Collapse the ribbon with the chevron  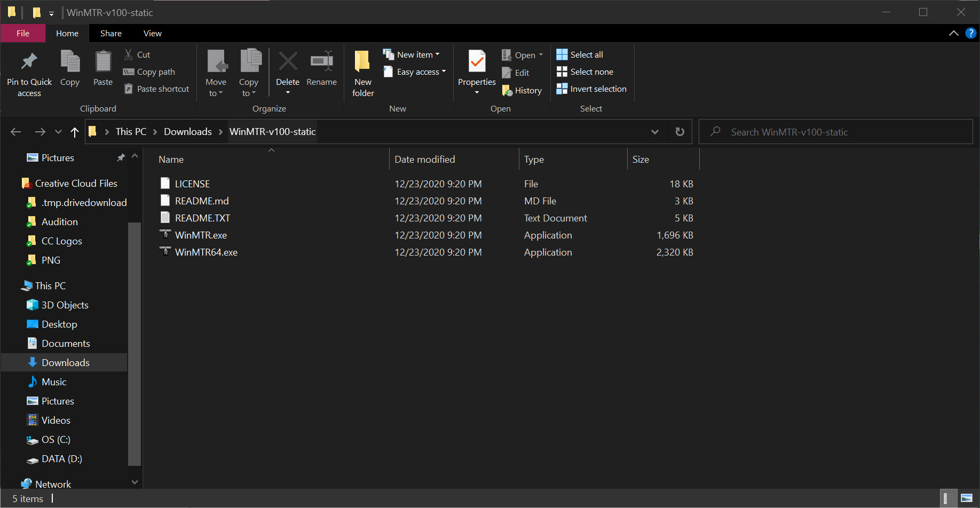(x=953, y=33)
